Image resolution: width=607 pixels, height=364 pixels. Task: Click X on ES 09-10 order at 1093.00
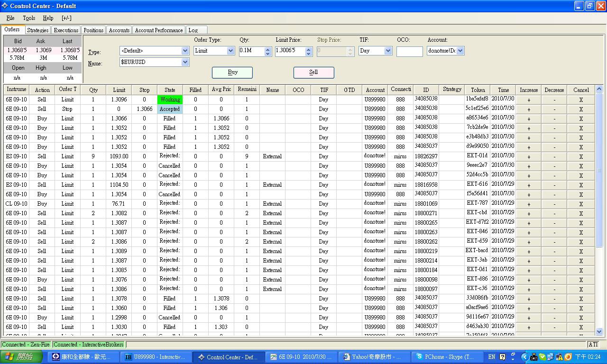click(x=580, y=156)
